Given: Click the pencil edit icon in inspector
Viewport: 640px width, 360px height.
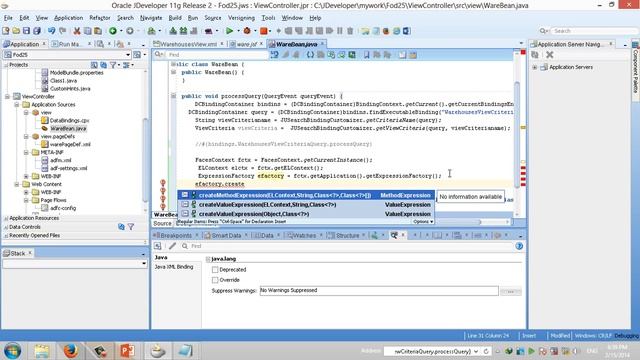Looking at the screenshot, I should 172,246.
